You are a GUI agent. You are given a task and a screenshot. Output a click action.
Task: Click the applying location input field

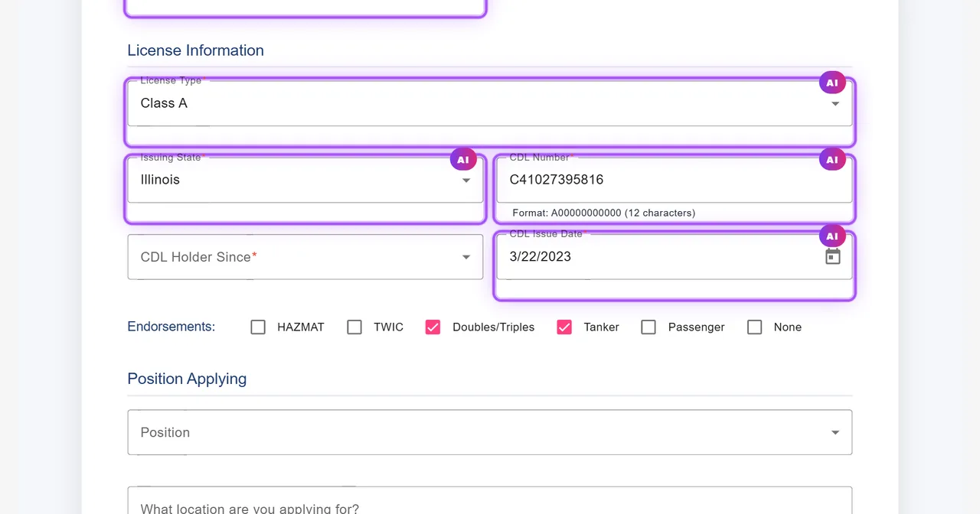(490, 501)
